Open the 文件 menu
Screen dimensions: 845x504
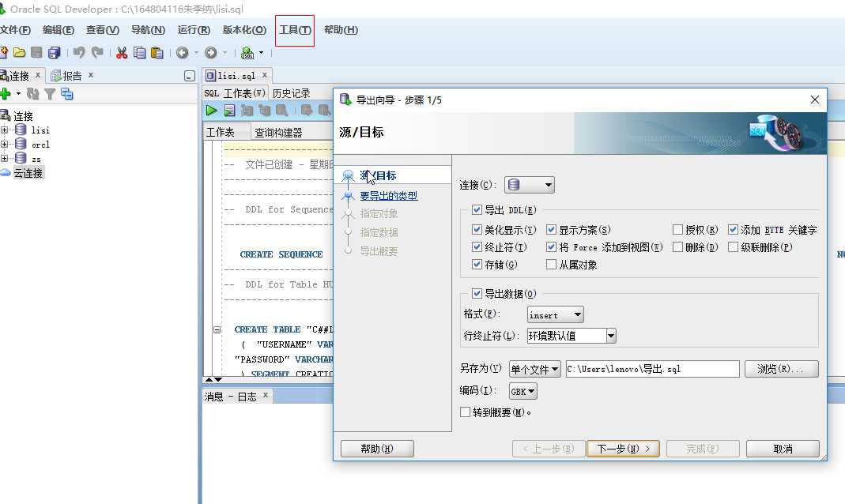coord(15,29)
